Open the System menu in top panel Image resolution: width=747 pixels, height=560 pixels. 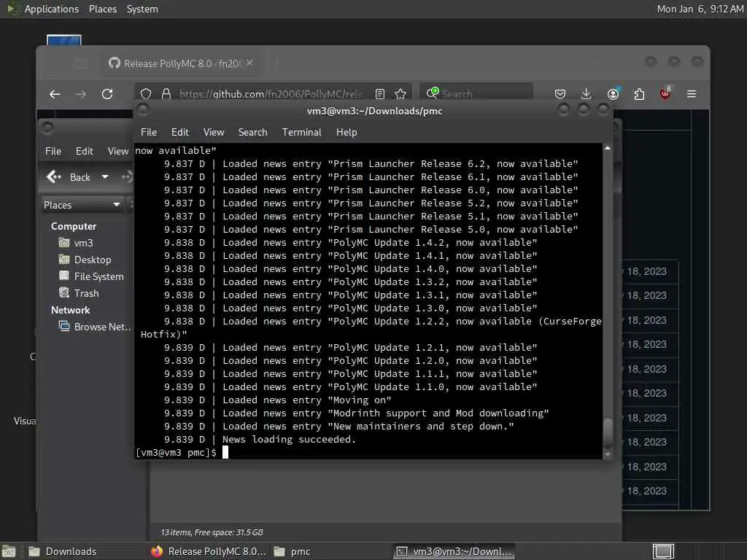pos(142,9)
